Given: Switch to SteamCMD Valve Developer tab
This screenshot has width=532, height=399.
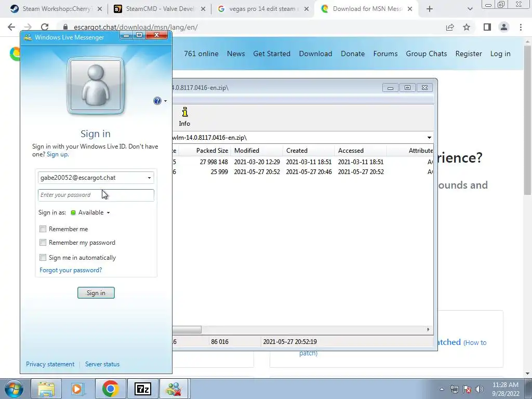Looking at the screenshot, I should [x=159, y=9].
